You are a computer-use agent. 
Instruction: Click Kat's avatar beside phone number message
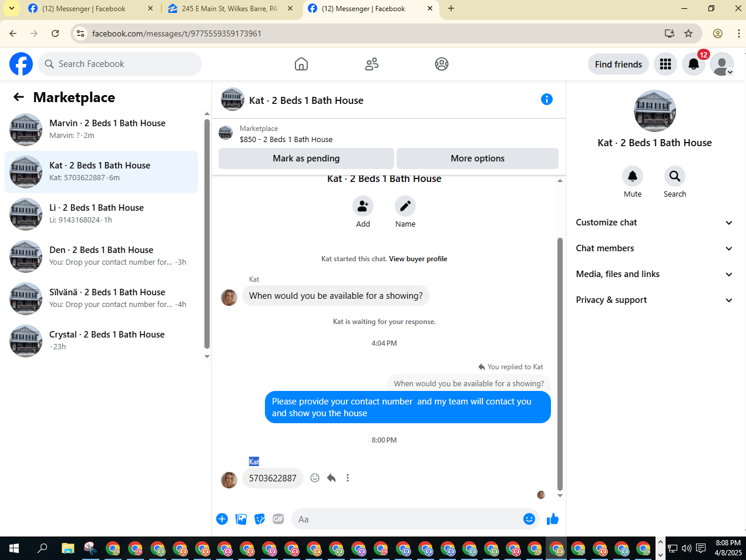point(229,480)
